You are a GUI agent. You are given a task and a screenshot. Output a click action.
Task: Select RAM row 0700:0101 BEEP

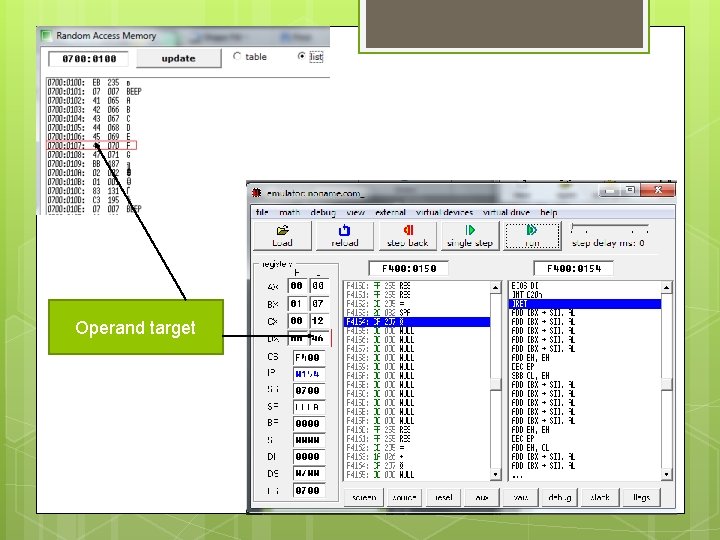(95, 91)
